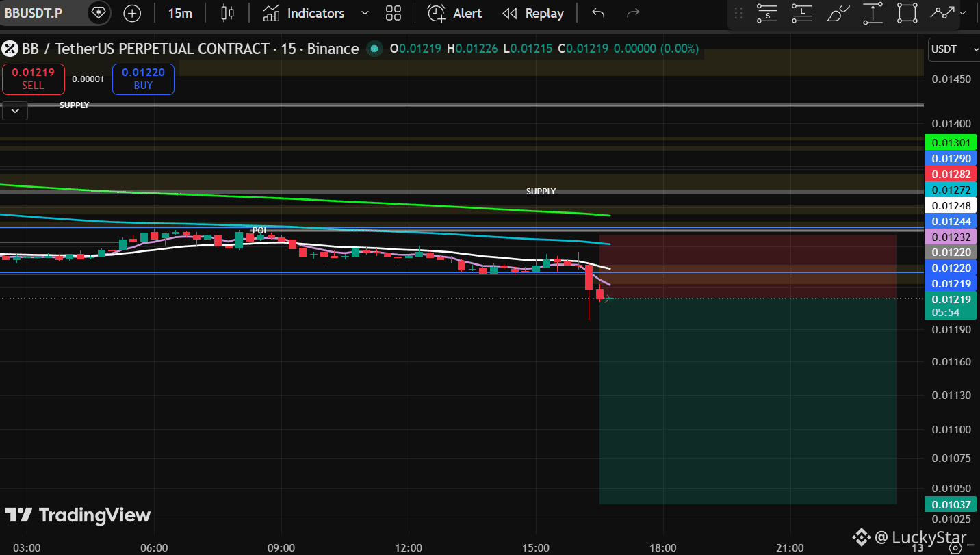
Task: Add symbol with the plus icon
Action: click(132, 13)
